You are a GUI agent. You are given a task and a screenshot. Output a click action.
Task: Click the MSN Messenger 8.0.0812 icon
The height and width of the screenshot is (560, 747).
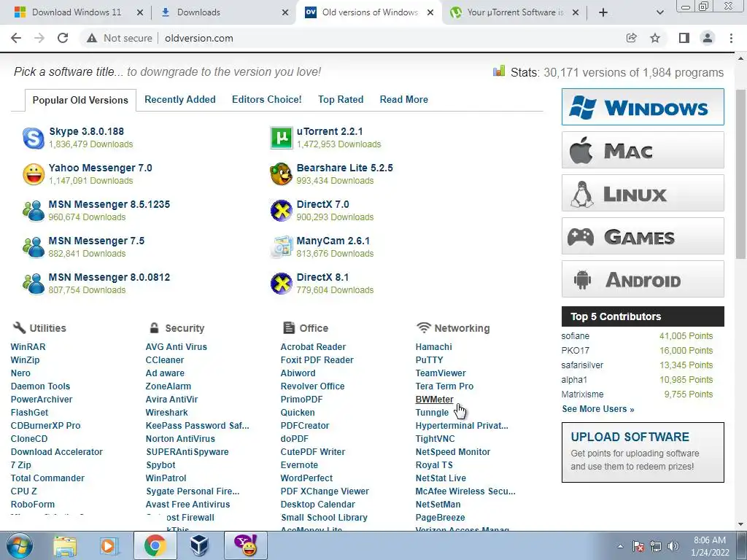click(34, 284)
